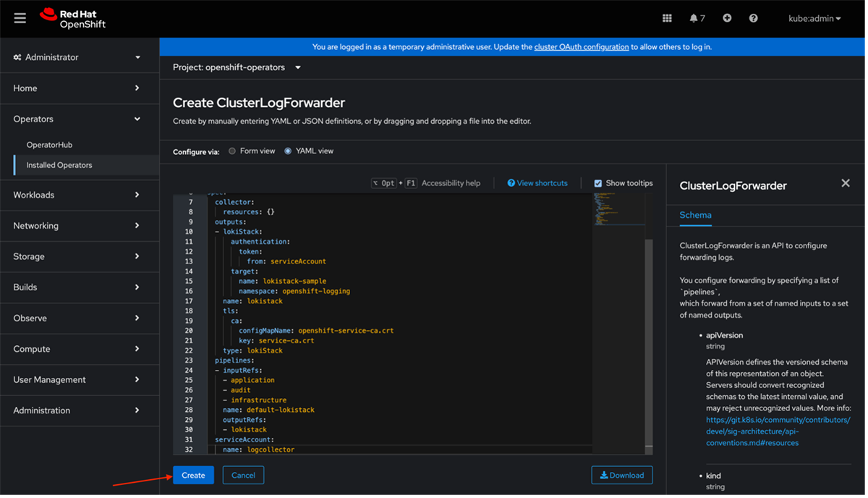Open the application launcher grid icon

[667, 18]
